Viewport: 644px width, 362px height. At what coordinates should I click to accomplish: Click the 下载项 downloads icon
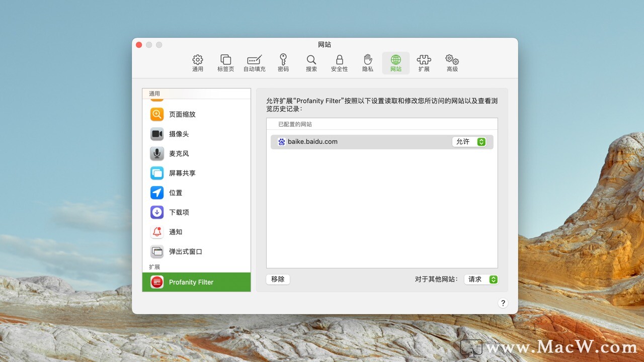[x=157, y=212]
